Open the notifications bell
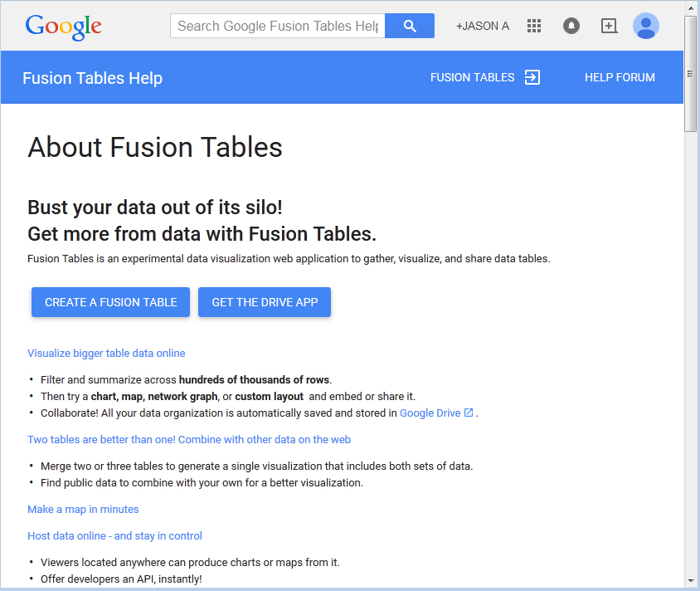The width and height of the screenshot is (700, 591). (571, 26)
